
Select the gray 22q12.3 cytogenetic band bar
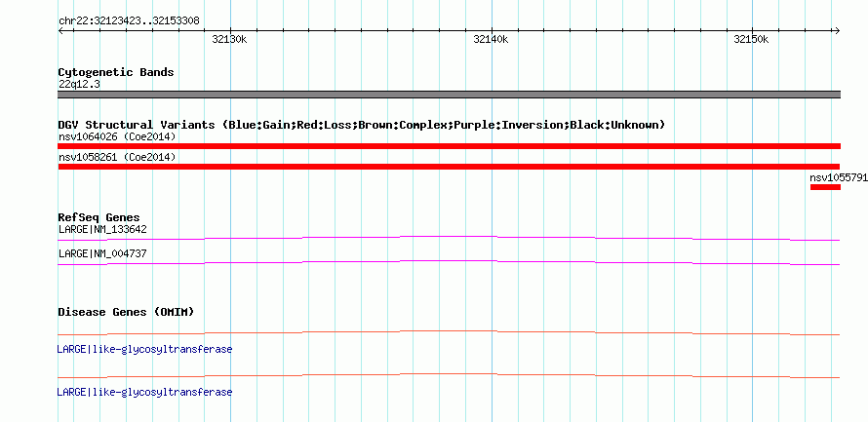click(x=449, y=95)
